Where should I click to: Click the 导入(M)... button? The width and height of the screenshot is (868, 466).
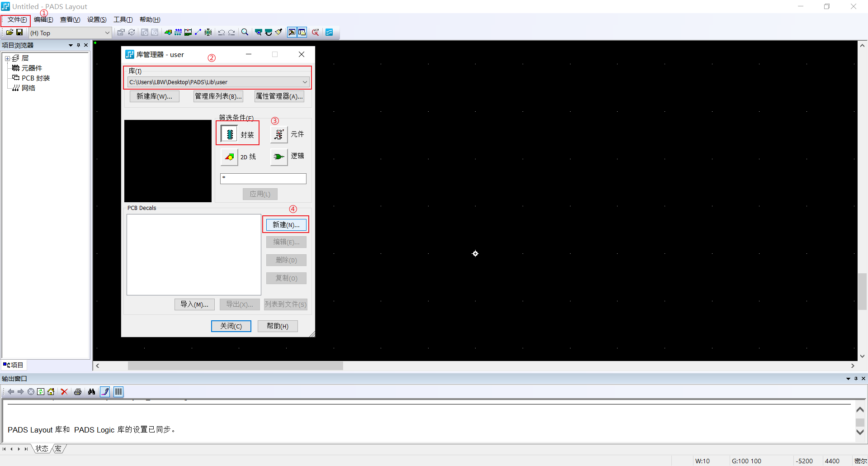[194, 304]
